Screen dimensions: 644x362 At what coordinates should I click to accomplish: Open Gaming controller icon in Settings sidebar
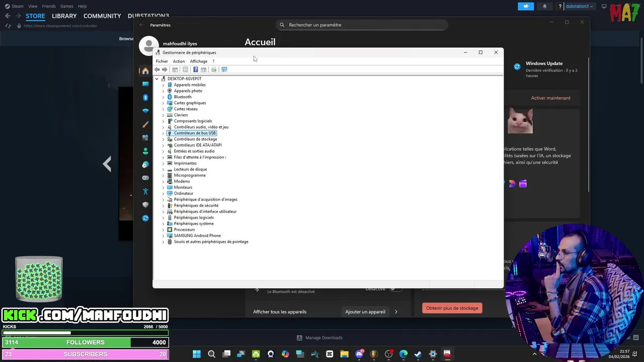click(145, 178)
